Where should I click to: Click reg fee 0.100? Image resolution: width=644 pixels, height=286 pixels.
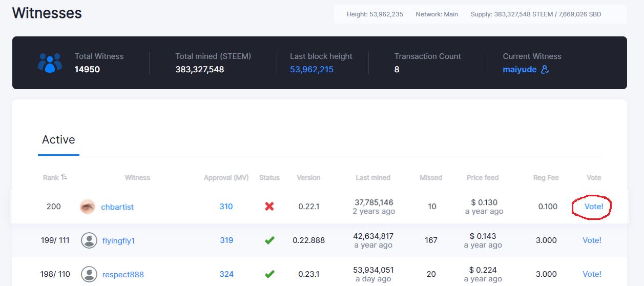(x=548, y=207)
